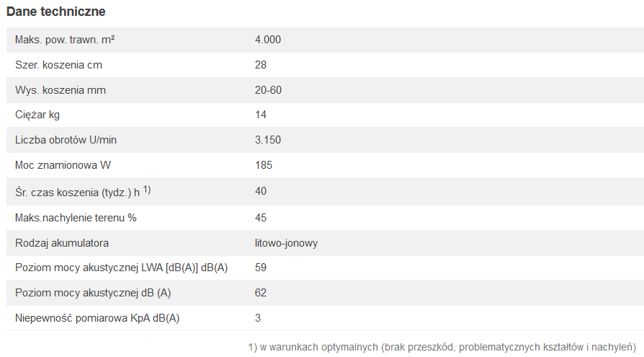644x357 pixels.
Task: Click the 185 rated power value
Action: [264, 165]
